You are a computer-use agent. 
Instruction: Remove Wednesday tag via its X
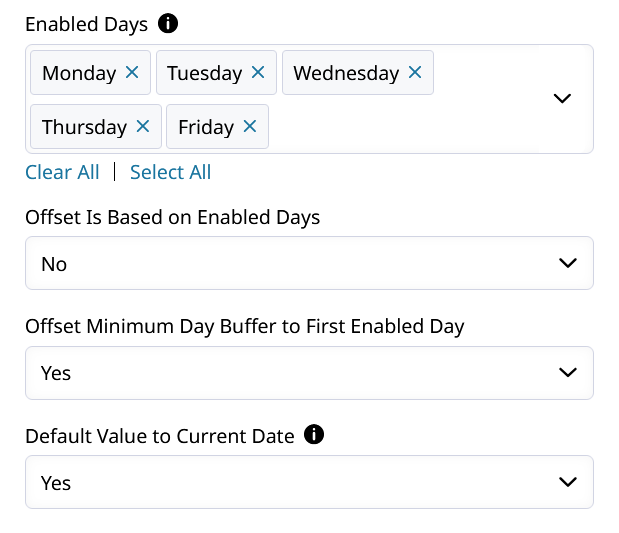pyautogui.click(x=415, y=72)
